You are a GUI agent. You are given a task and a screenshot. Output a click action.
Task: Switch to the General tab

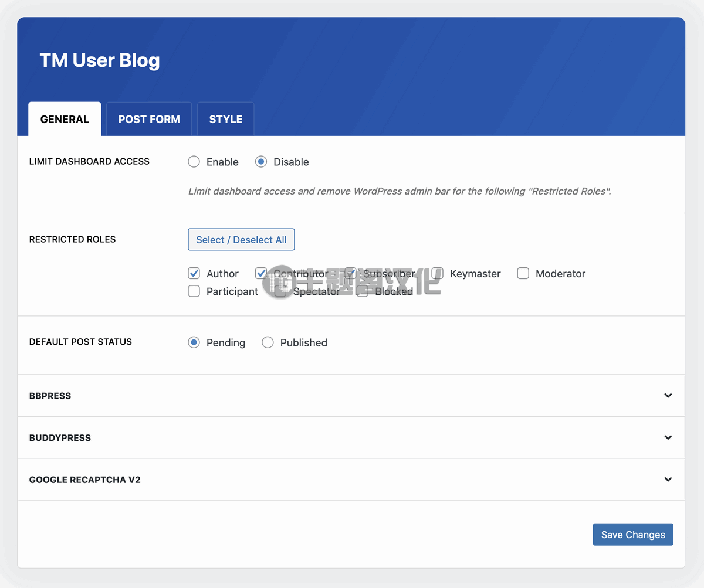(x=65, y=119)
